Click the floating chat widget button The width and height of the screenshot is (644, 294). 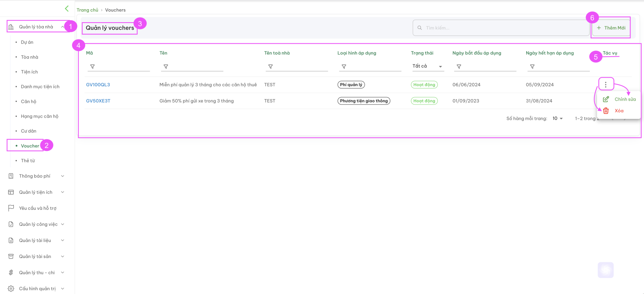[x=606, y=270]
